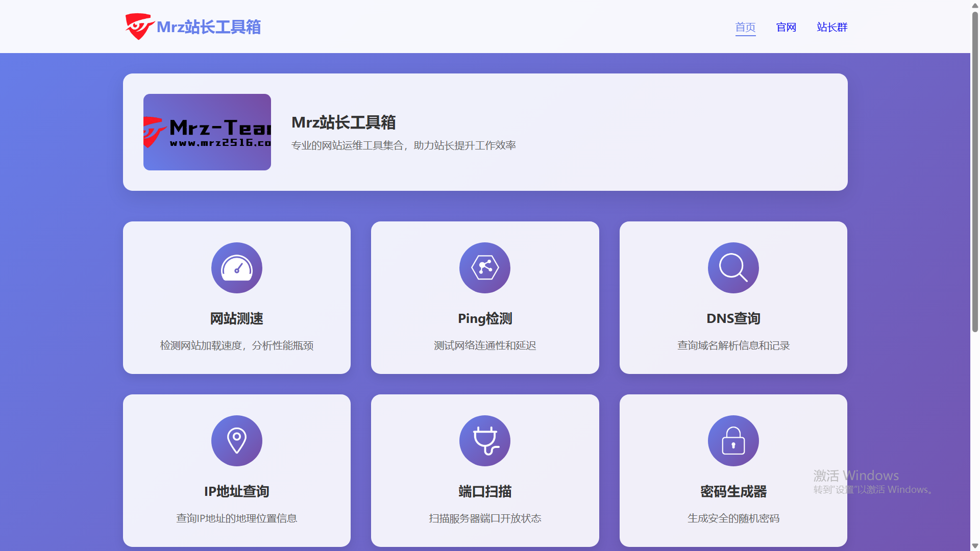Click the Mrz站长工具箱 heading in banner card
The image size is (980, 551).
point(344,122)
